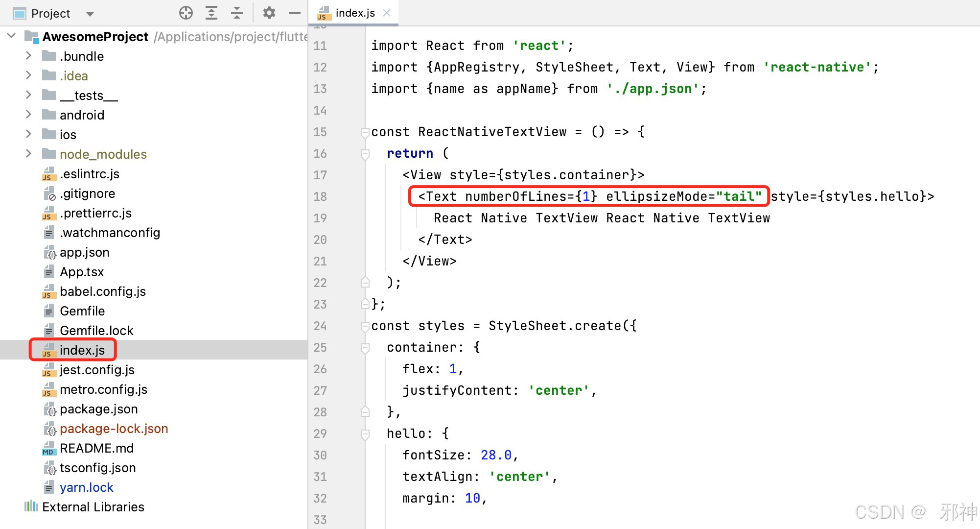Fold the ReactNativeTextView function at line 15
The image size is (980, 529).
click(x=365, y=132)
